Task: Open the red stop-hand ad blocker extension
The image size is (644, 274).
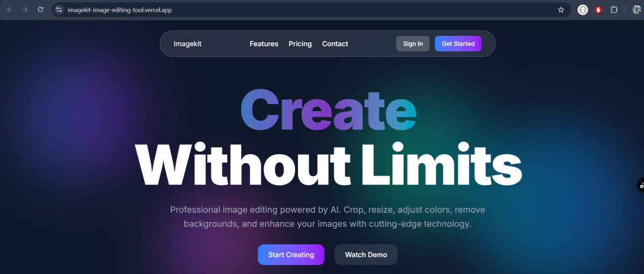Action: pos(598,10)
